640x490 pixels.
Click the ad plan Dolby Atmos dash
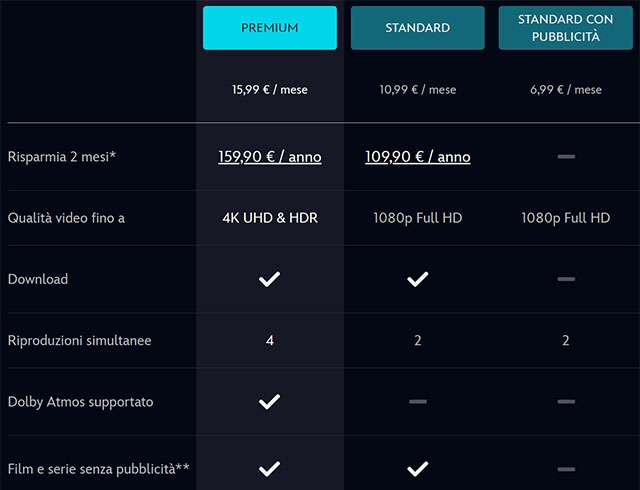[x=566, y=402]
